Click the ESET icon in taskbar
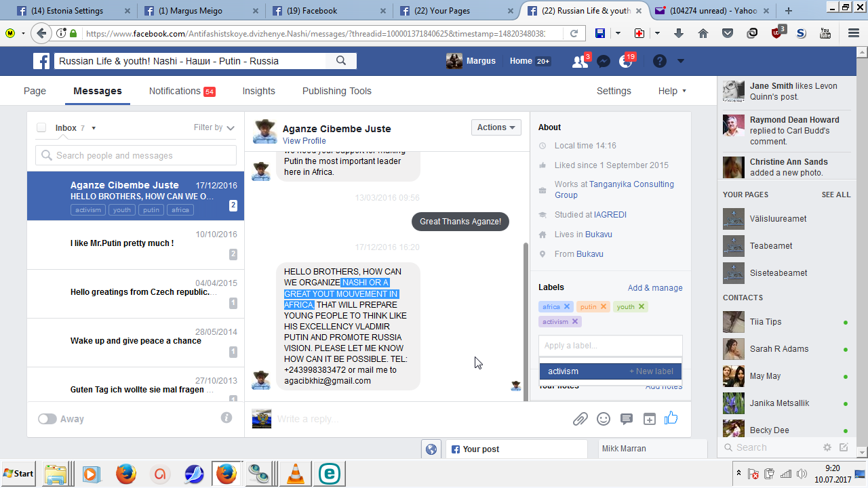 329,474
